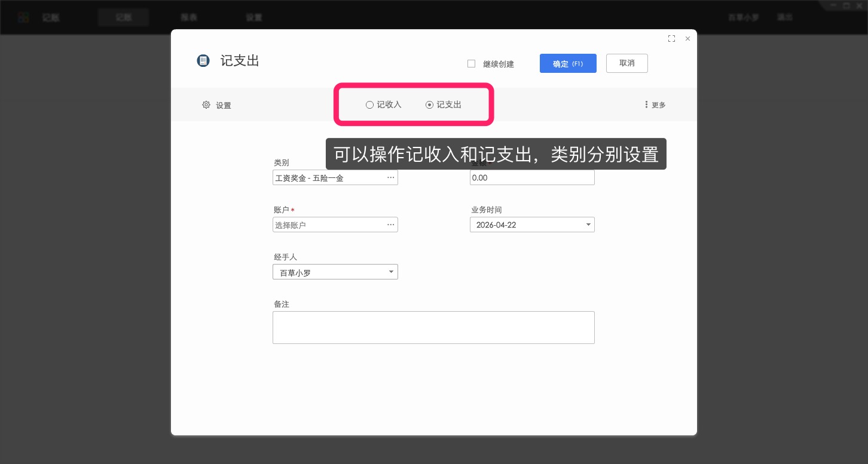Open the 经手人 dropdown showing 百草小罗
Screen dimensions: 868x464
point(392,272)
